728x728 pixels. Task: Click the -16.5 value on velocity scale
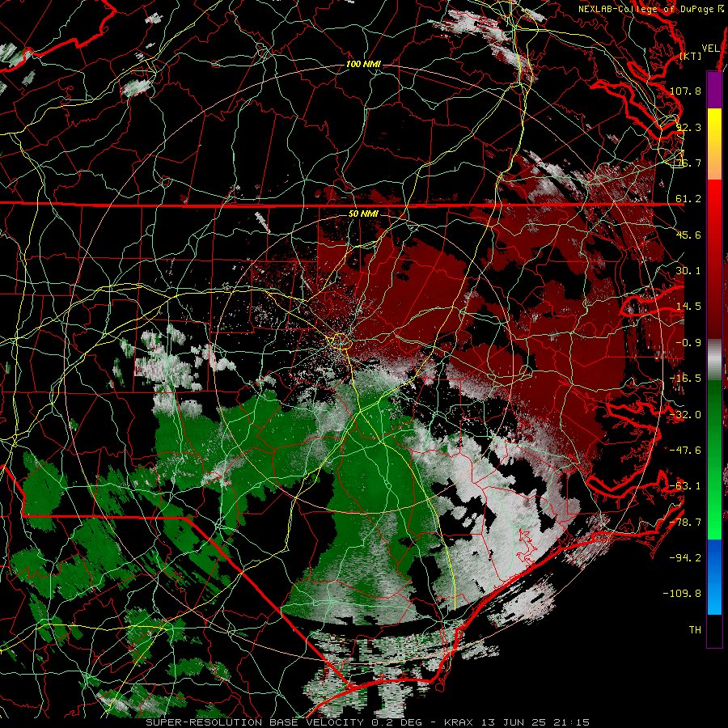685,379
